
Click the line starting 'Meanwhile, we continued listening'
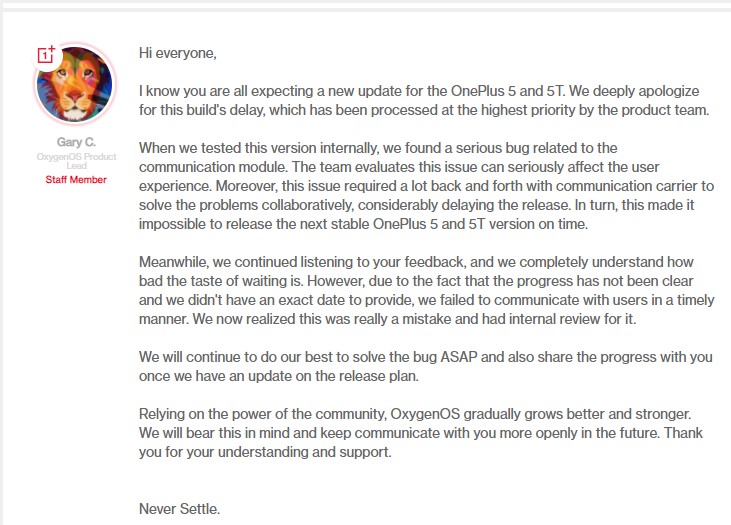[x=416, y=262]
